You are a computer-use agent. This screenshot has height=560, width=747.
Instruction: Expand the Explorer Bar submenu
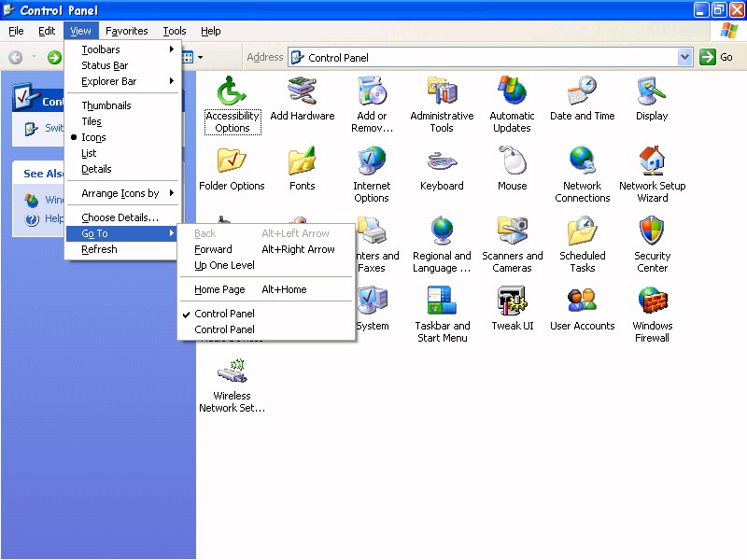(x=122, y=81)
